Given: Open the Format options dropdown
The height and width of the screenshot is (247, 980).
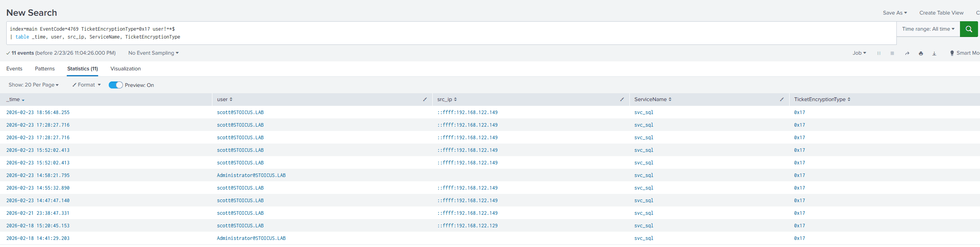Looking at the screenshot, I should pos(86,85).
